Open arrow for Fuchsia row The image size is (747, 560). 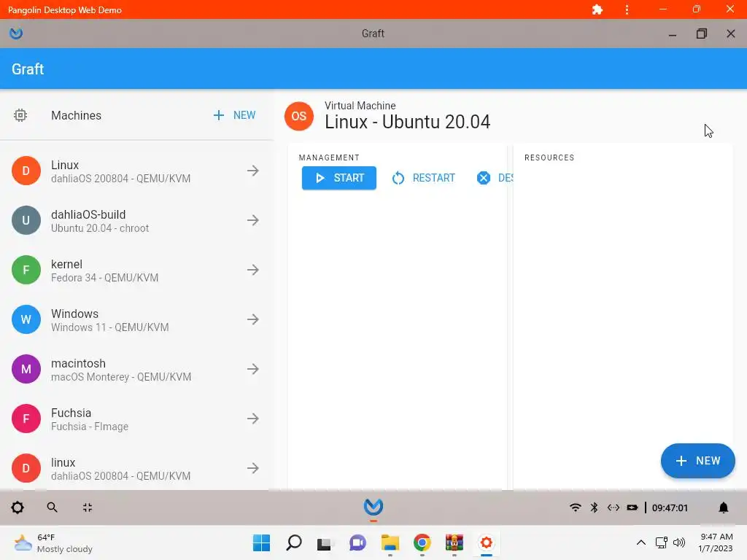tap(253, 418)
